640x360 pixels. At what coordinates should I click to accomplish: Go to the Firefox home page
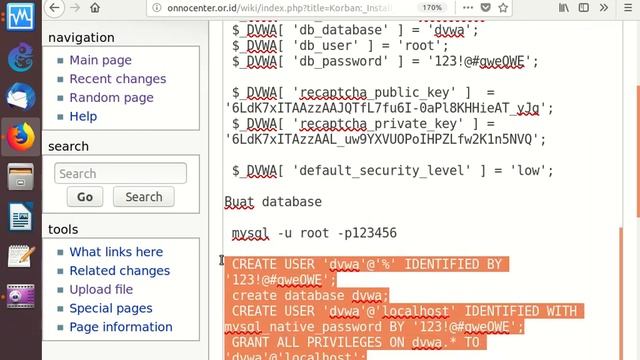95,8
